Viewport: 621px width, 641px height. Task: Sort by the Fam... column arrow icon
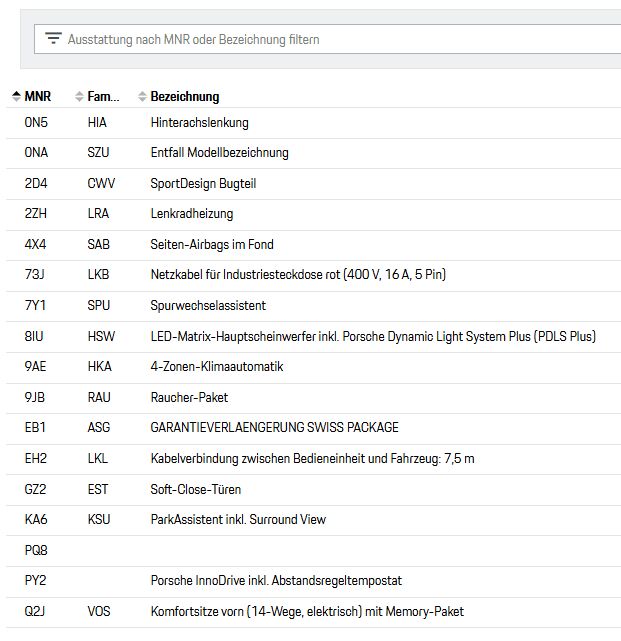pyautogui.click(x=79, y=97)
